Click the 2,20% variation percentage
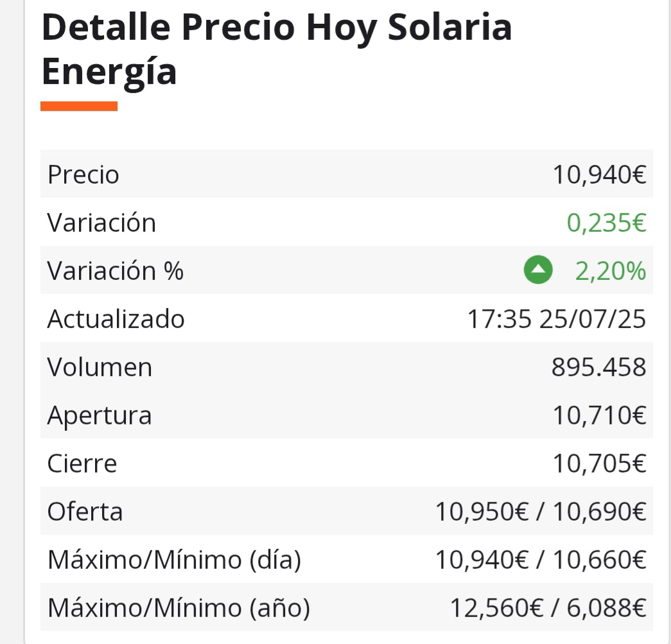Viewport: 671px width, 644px height. click(611, 271)
